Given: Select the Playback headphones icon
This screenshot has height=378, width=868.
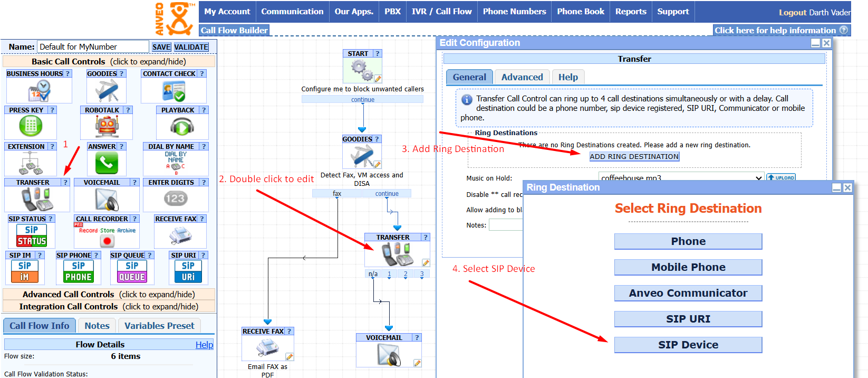Looking at the screenshot, I should click(x=182, y=126).
